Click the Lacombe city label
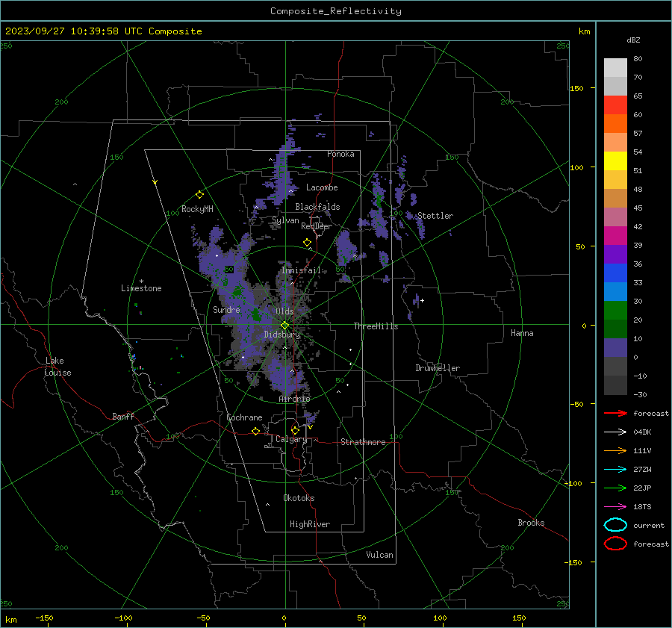672x628 pixels. tap(322, 187)
